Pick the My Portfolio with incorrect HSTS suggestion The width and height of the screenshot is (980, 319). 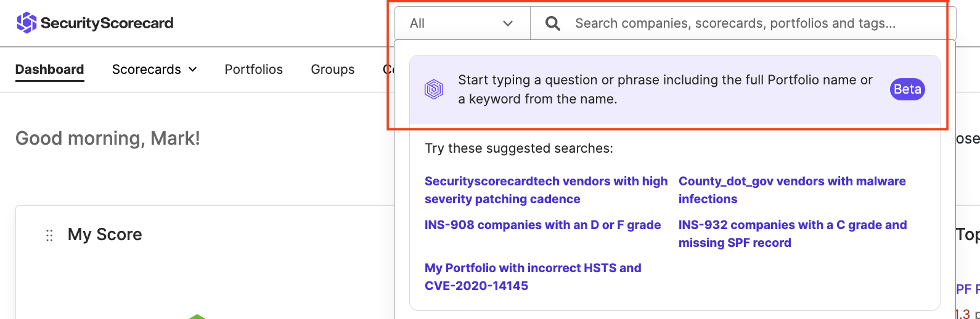pos(533,277)
